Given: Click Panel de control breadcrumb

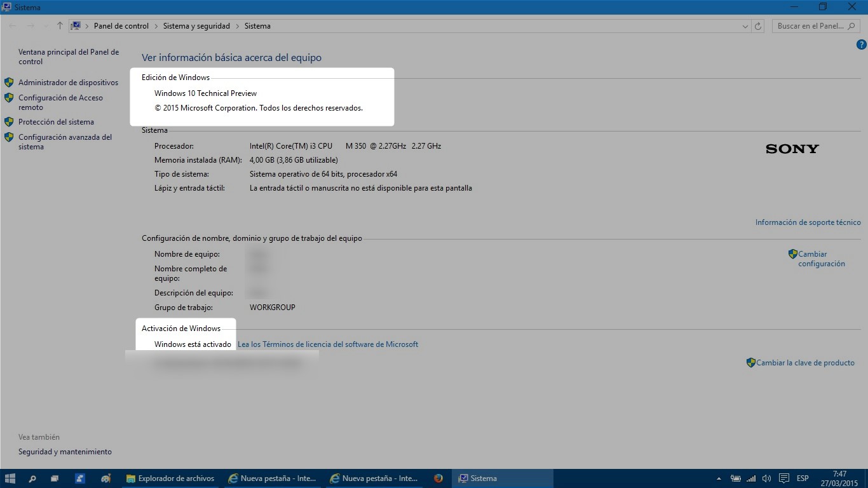Looking at the screenshot, I should tap(121, 26).
